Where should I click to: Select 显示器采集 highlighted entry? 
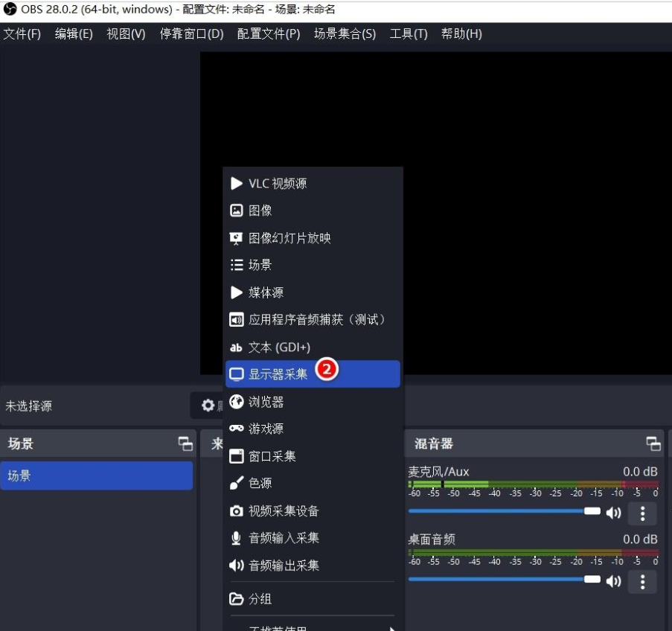[313, 374]
